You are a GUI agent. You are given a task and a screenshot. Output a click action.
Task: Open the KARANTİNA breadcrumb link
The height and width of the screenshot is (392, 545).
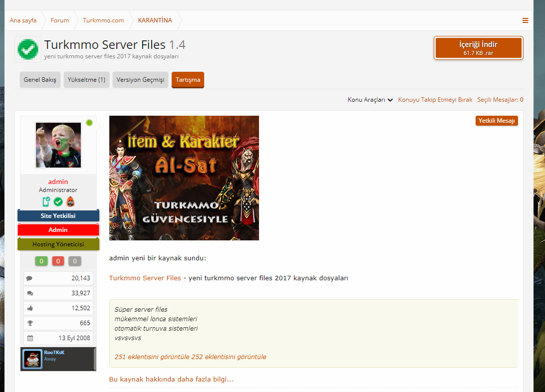[155, 20]
